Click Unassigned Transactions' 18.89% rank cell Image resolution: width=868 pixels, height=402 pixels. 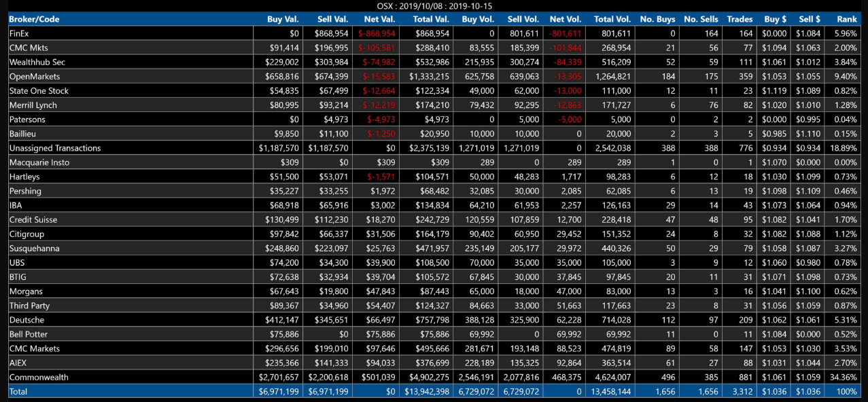pos(844,148)
